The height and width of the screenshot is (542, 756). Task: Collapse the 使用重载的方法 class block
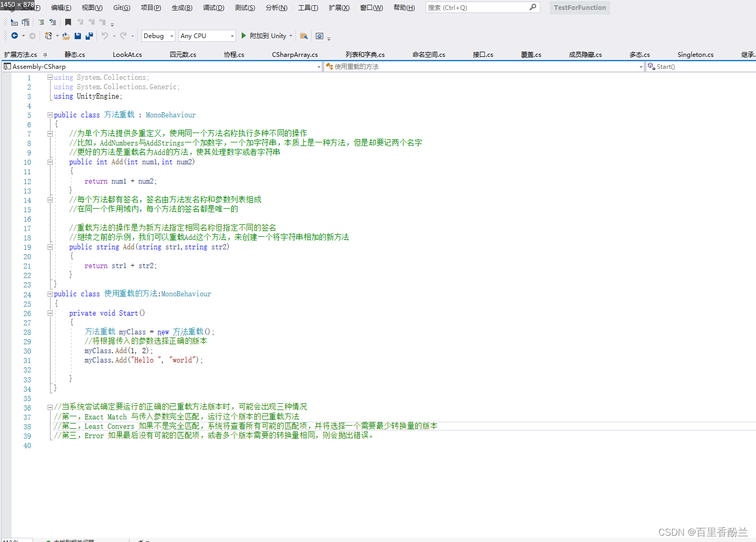tap(50, 294)
